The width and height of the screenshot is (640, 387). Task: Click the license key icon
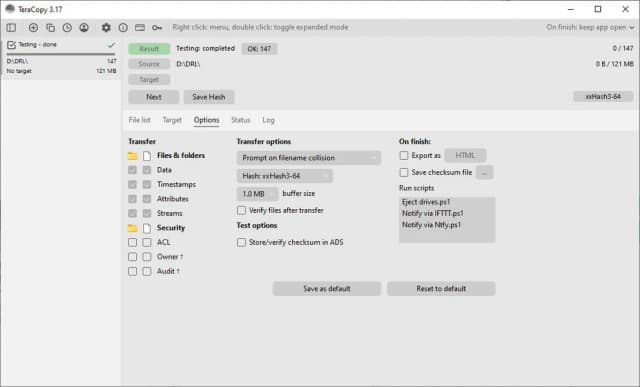[157, 27]
